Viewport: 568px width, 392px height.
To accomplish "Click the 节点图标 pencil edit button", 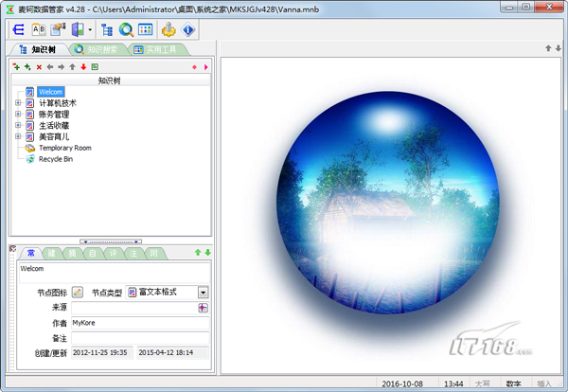I will coord(78,292).
